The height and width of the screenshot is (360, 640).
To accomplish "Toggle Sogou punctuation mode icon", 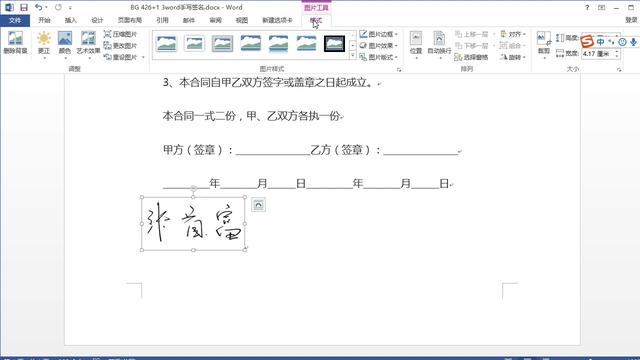I will [x=611, y=42].
